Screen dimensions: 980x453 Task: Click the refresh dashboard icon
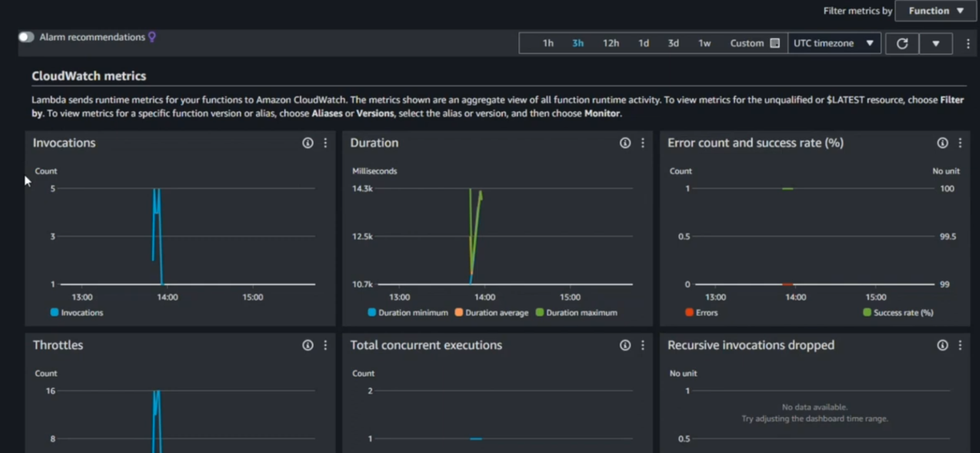coord(902,44)
